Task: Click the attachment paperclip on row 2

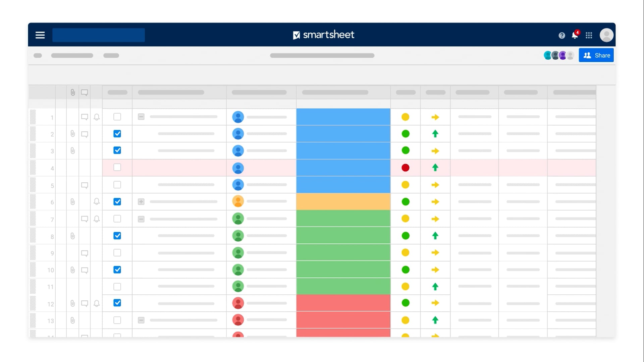Action: click(x=72, y=134)
